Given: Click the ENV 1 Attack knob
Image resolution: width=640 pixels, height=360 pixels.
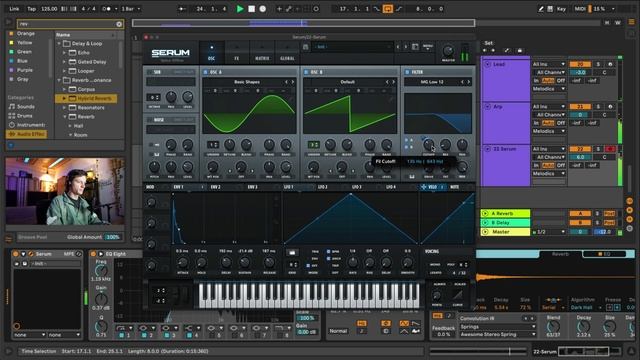Looking at the screenshot, I should click(x=182, y=262).
